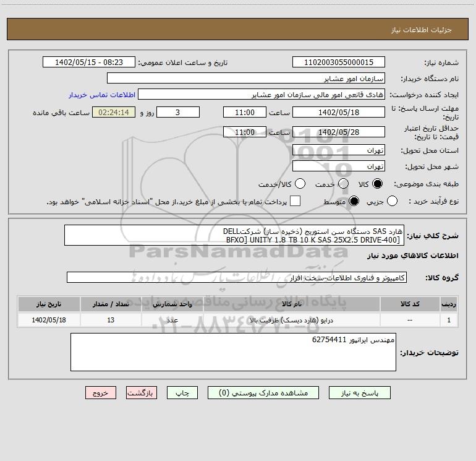Click the remaining time 02:24:14 field
Viewport: 476px width, 461px height.
tap(114, 112)
